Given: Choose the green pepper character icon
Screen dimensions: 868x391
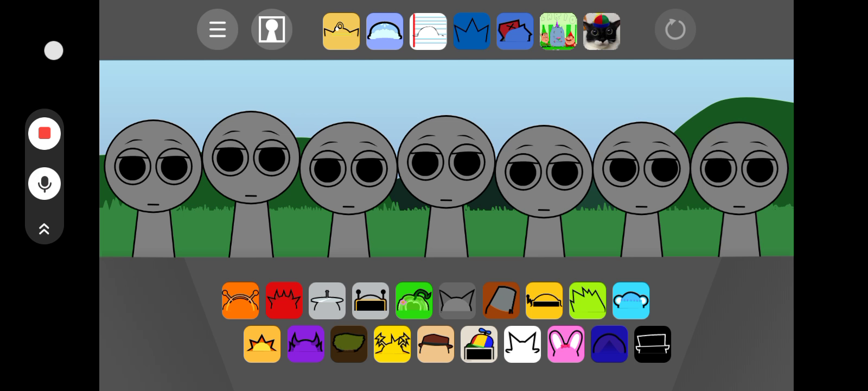Looking at the screenshot, I should [x=414, y=301].
